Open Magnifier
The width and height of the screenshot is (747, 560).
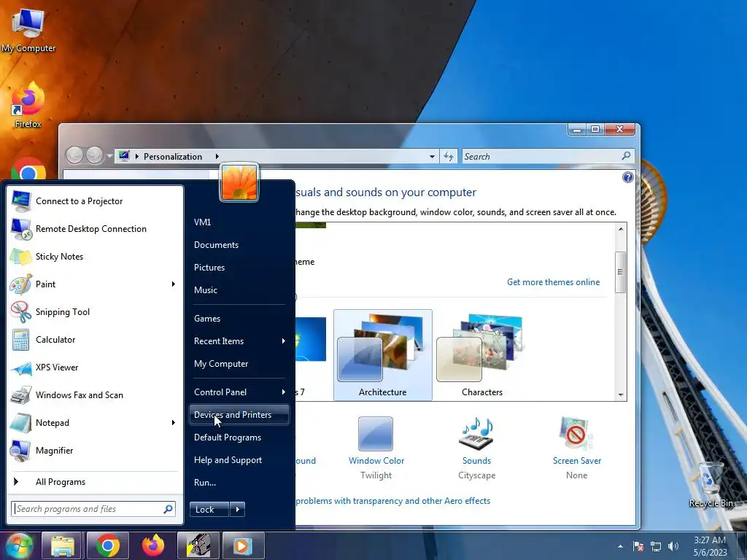click(94, 451)
